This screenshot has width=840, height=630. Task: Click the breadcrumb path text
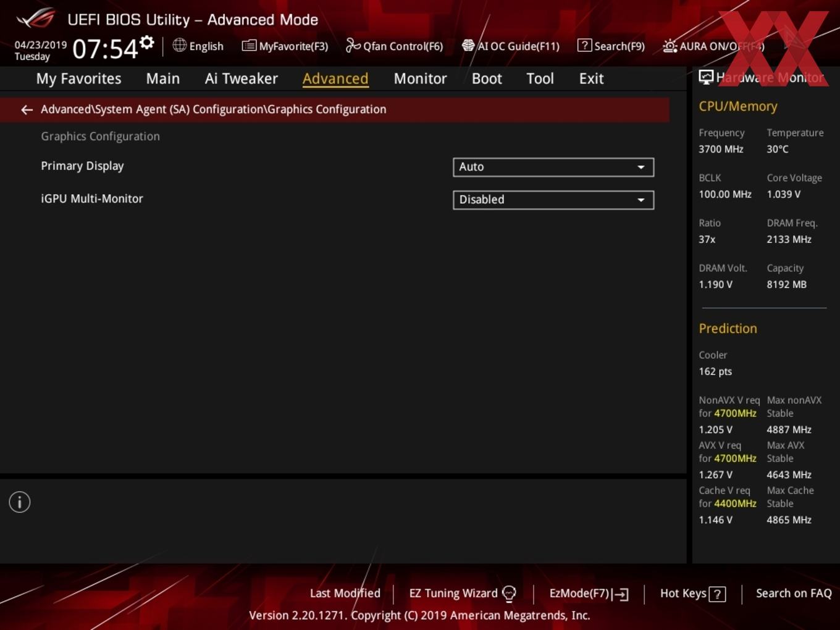214,109
